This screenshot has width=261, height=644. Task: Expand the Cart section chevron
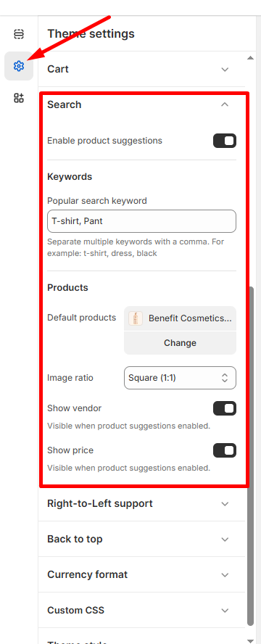(225, 69)
